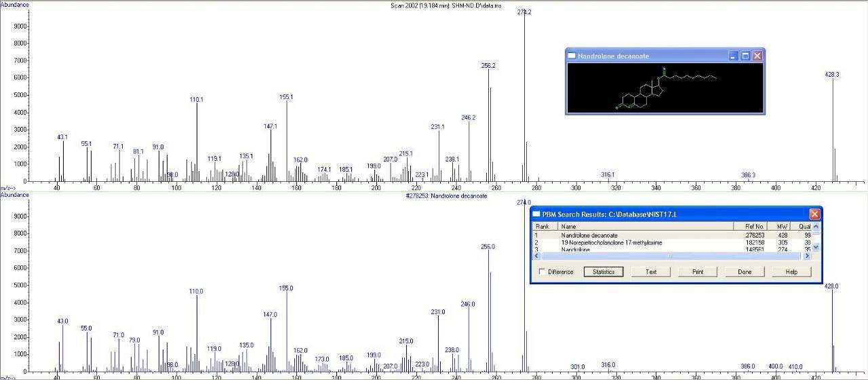The height and width of the screenshot is (380, 868).
Task: Click the 155.1 peak label in upper spectrum
Action: pyautogui.click(x=286, y=97)
